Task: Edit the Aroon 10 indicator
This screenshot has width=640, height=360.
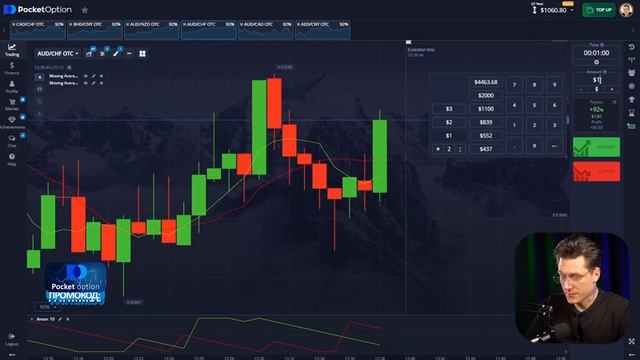Action: pos(60,319)
